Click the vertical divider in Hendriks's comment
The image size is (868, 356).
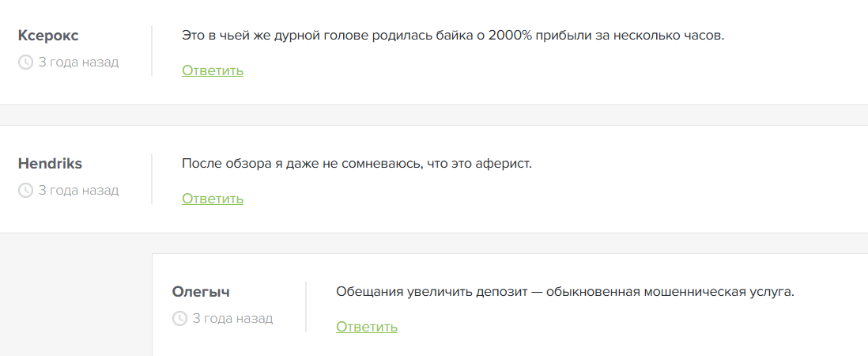(x=152, y=179)
